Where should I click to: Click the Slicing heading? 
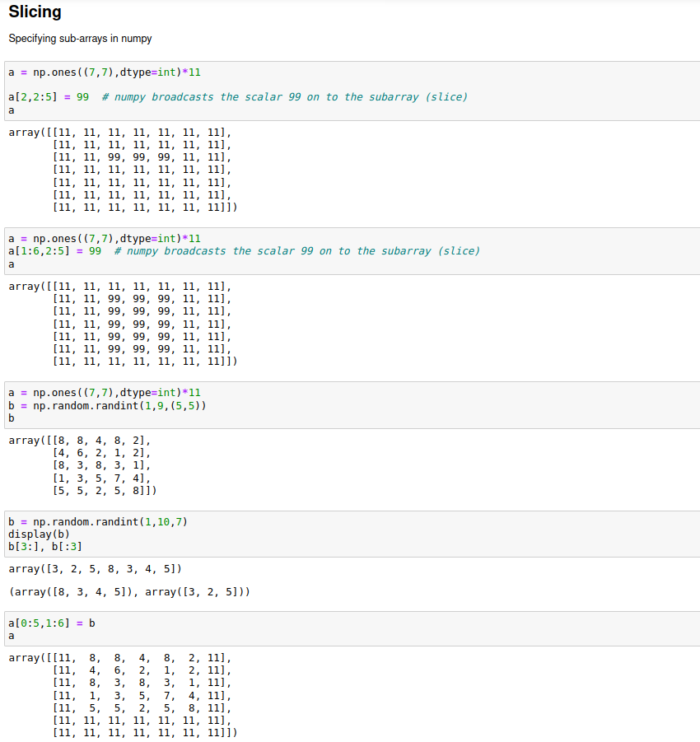tap(35, 13)
